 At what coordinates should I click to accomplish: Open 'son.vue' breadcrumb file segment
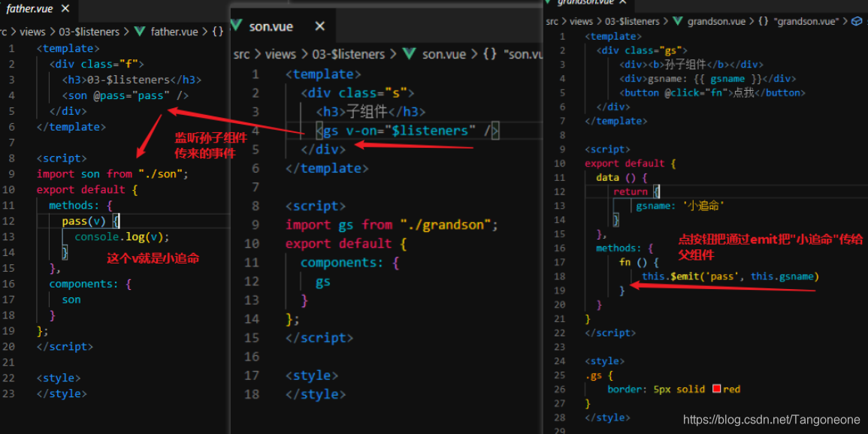click(x=444, y=54)
